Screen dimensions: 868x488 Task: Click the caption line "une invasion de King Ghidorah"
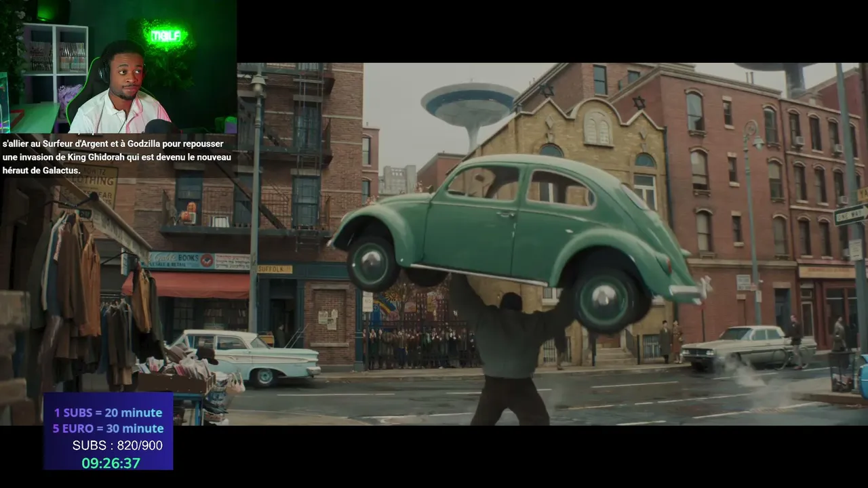[x=117, y=157]
